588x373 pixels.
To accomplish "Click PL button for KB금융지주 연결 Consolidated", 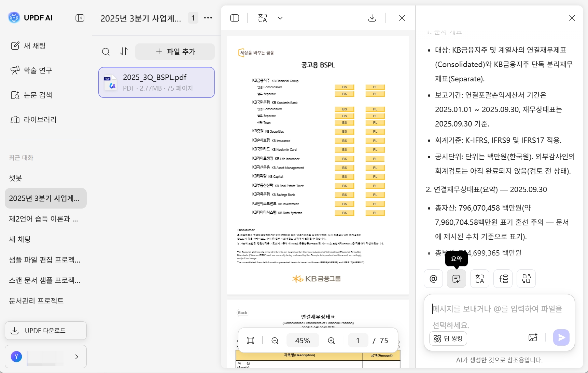I will [x=375, y=87].
